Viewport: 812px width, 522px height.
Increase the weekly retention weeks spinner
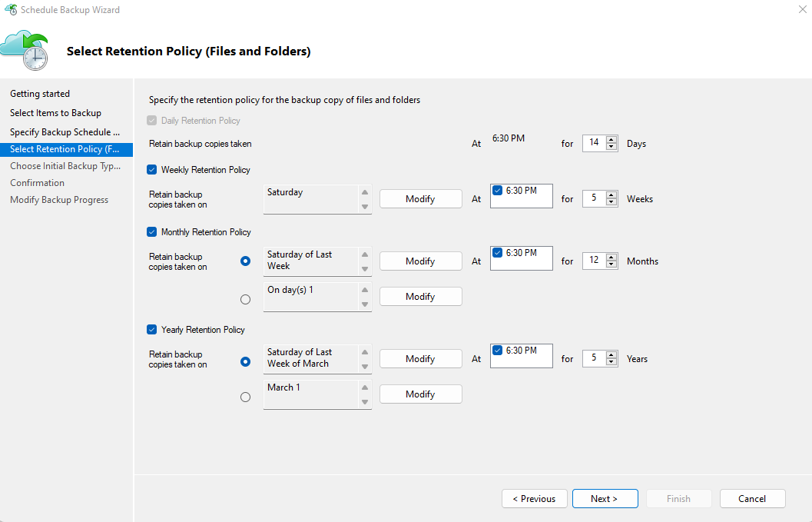tap(611, 195)
